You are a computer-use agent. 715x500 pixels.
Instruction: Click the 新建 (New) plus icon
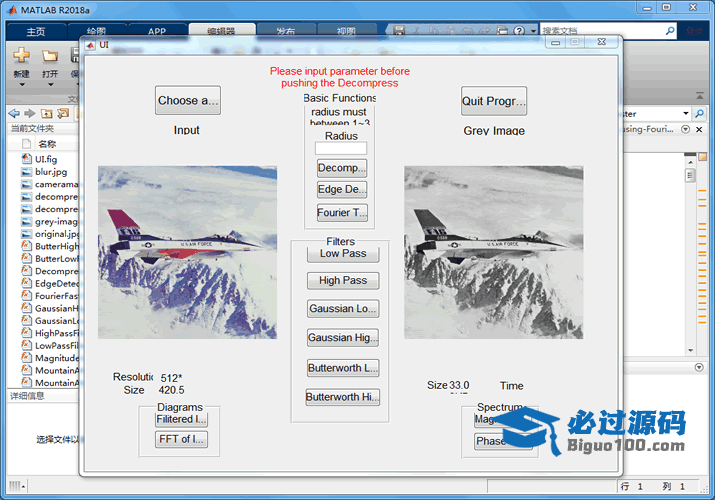tap(21, 55)
